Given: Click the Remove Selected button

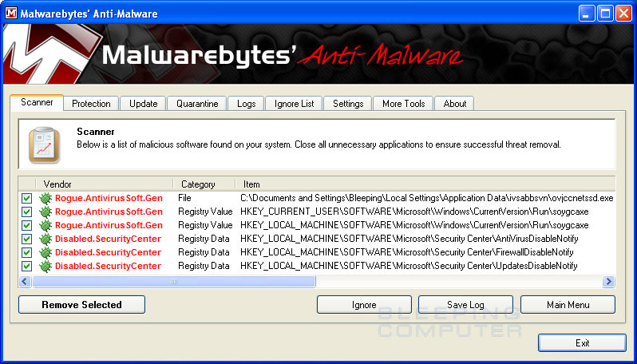Looking at the screenshot, I should (x=81, y=305).
